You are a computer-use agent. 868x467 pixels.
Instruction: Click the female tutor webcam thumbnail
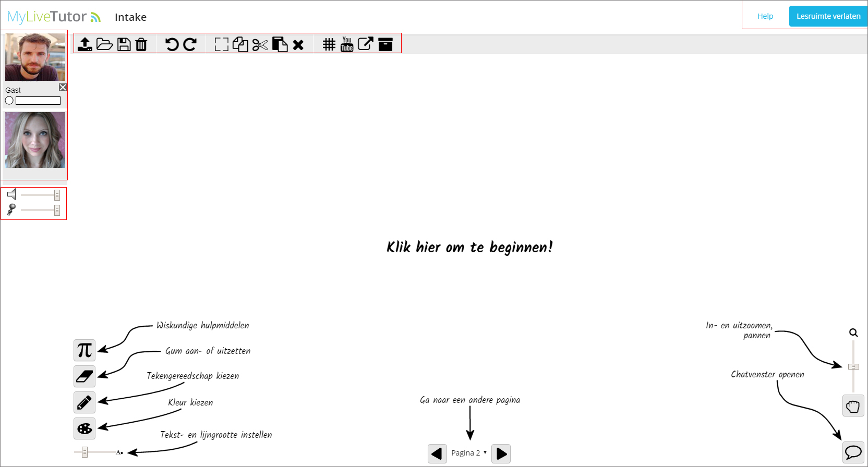[35, 140]
